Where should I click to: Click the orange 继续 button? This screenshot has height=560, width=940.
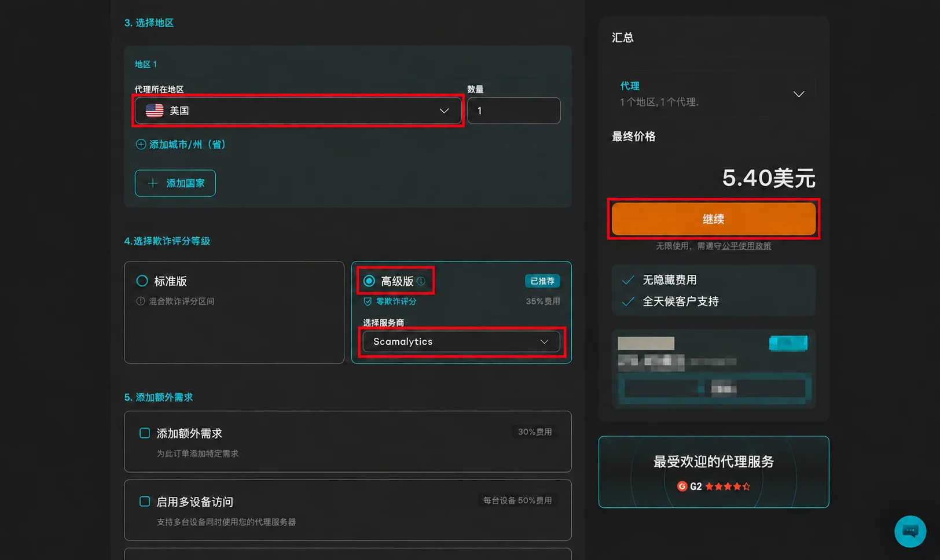click(x=714, y=219)
